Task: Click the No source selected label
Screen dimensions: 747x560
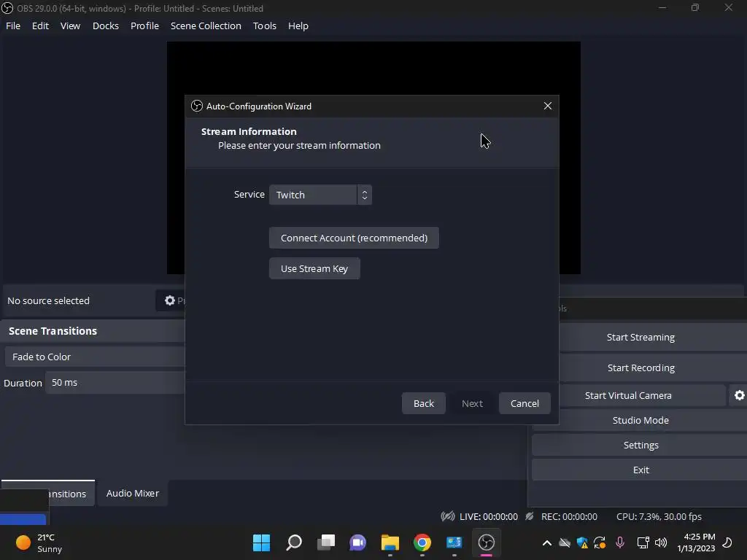Action: click(x=49, y=300)
